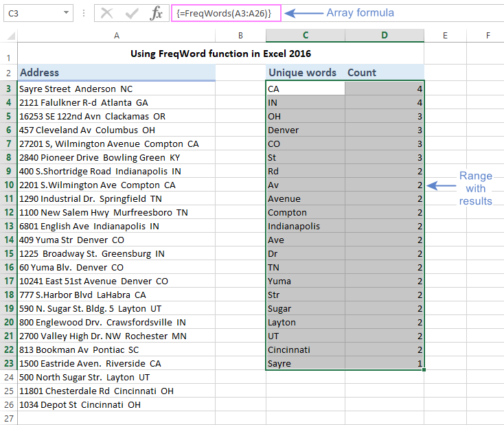Screen dimensions: 504x425
Task: Click unique word cell 'Indianapolis' in column C
Action: [x=306, y=226]
